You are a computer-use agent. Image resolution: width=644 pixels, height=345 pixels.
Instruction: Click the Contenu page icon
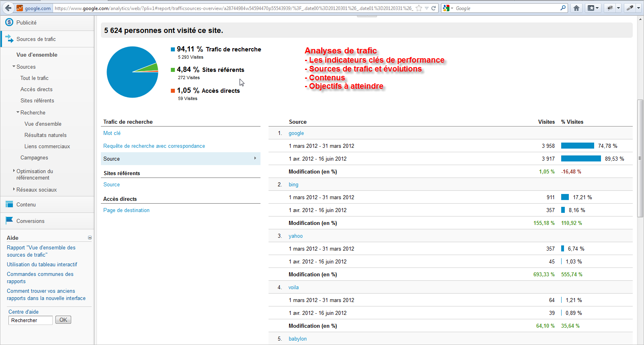[9, 204]
